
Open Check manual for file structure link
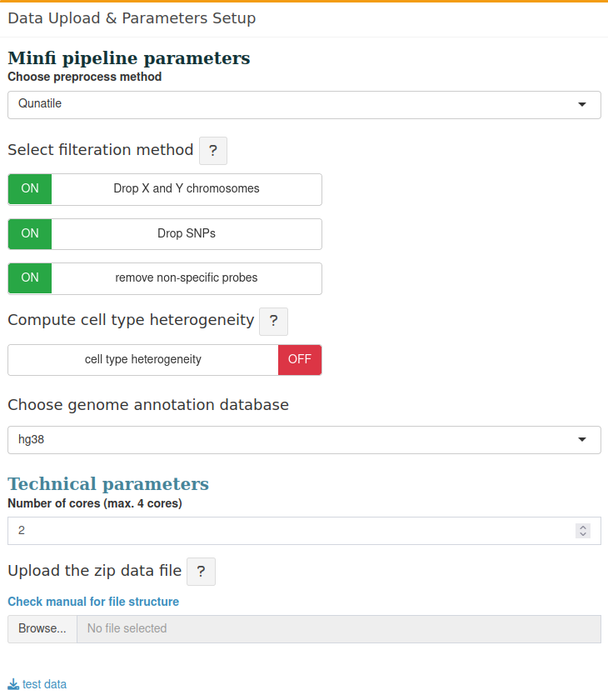93,602
